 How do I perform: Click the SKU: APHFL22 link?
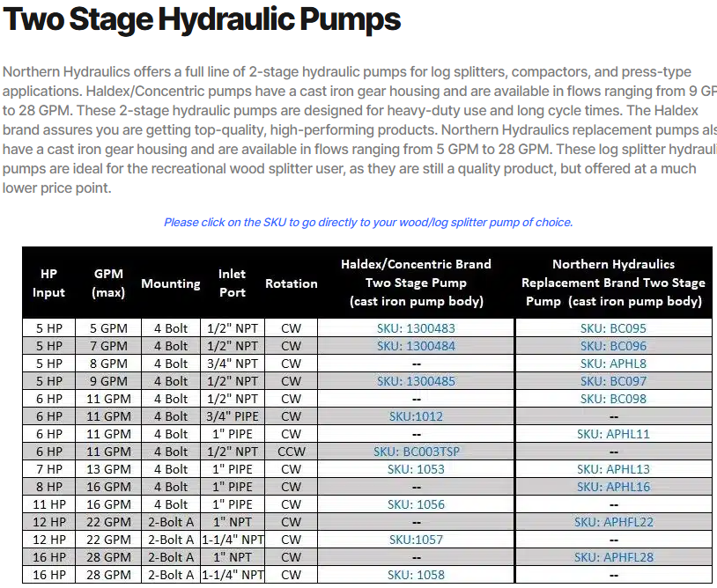[613, 522]
